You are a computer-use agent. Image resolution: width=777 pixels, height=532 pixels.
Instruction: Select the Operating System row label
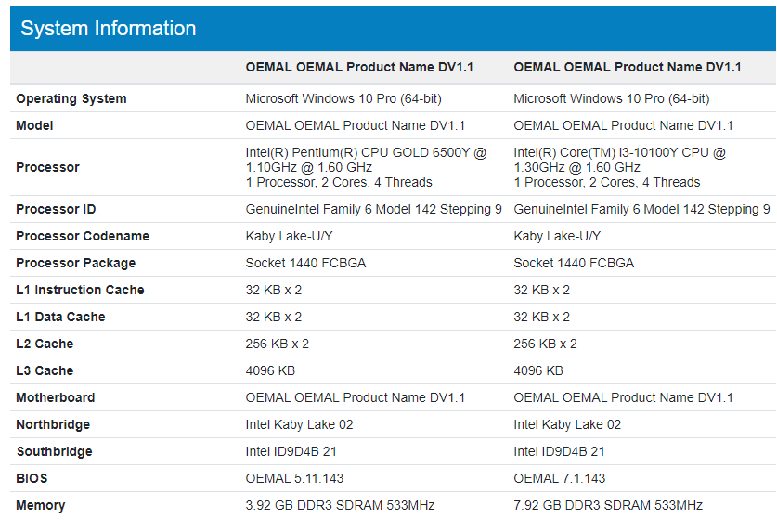click(x=71, y=98)
